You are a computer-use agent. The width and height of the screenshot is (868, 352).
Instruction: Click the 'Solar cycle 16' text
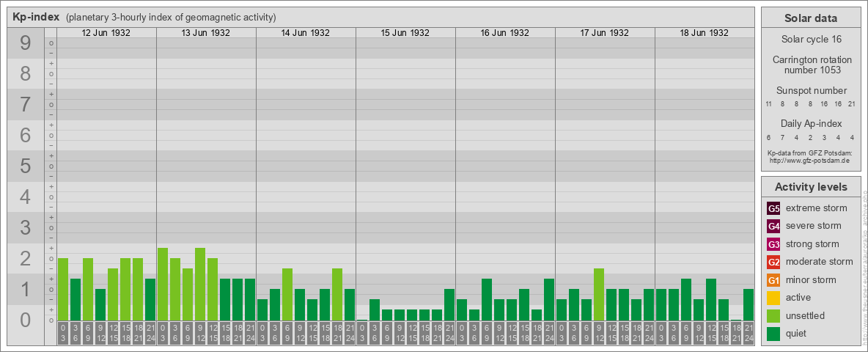pos(811,40)
